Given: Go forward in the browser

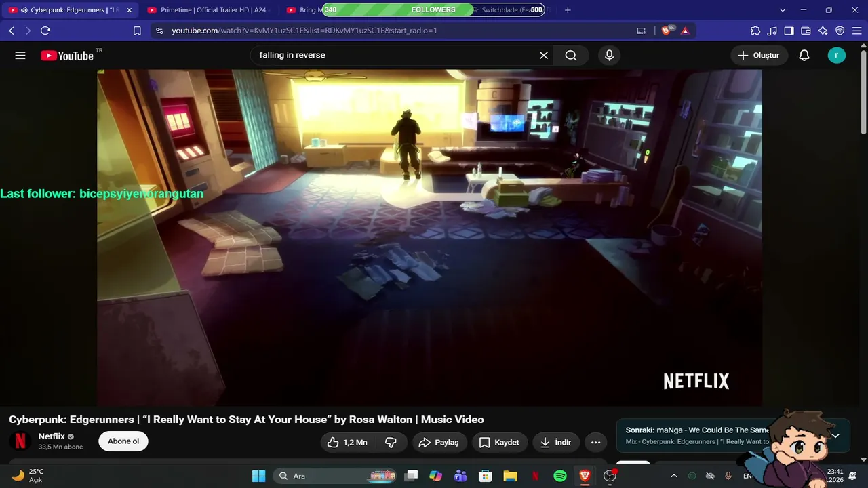Looking at the screenshot, I should pyautogui.click(x=28, y=30).
